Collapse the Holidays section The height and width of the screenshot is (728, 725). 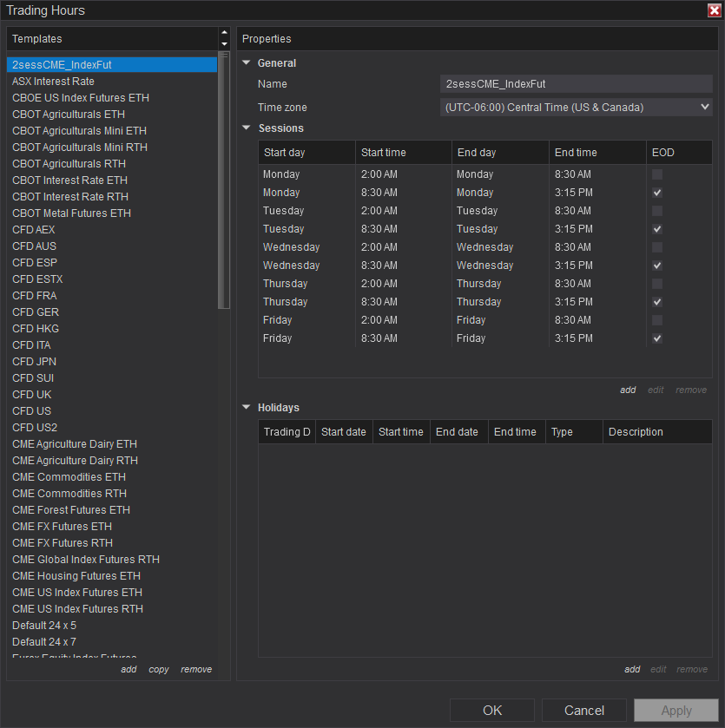[x=247, y=407]
